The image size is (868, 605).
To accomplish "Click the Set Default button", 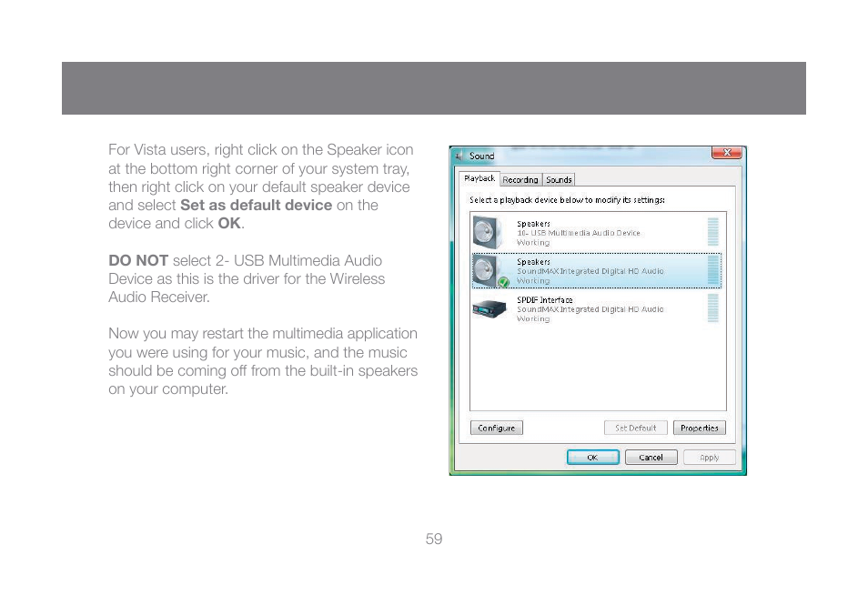I will [x=635, y=428].
